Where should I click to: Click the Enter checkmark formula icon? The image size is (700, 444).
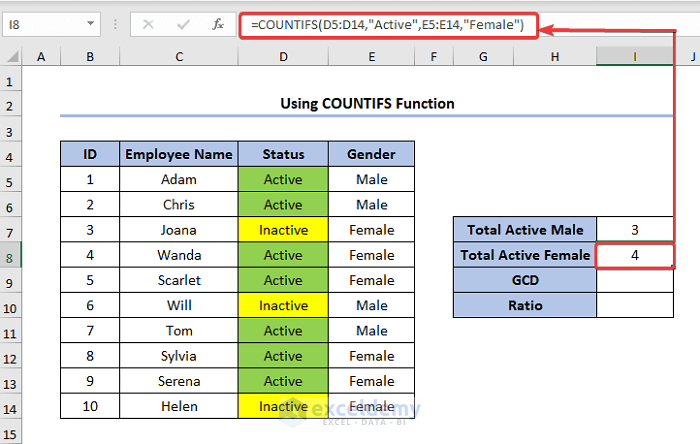click(179, 25)
